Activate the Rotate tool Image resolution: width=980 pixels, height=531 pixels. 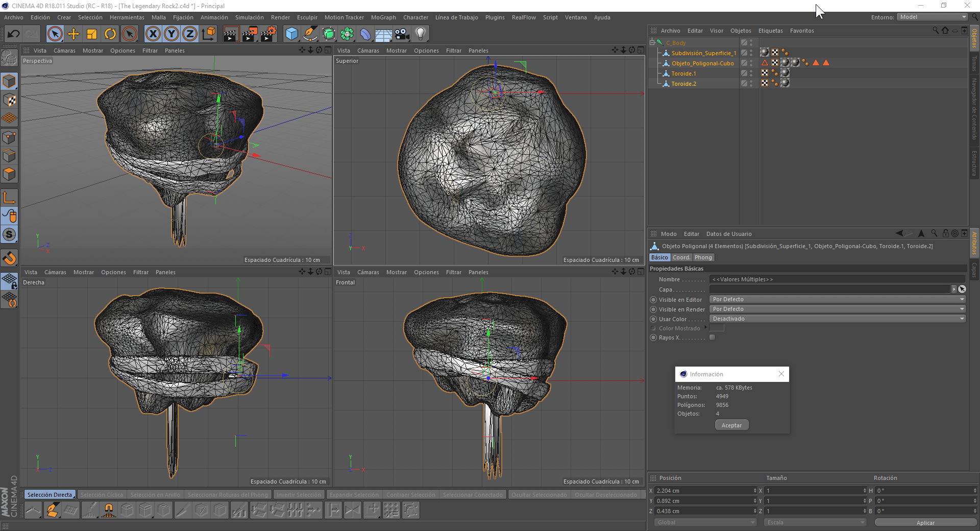[x=110, y=34]
